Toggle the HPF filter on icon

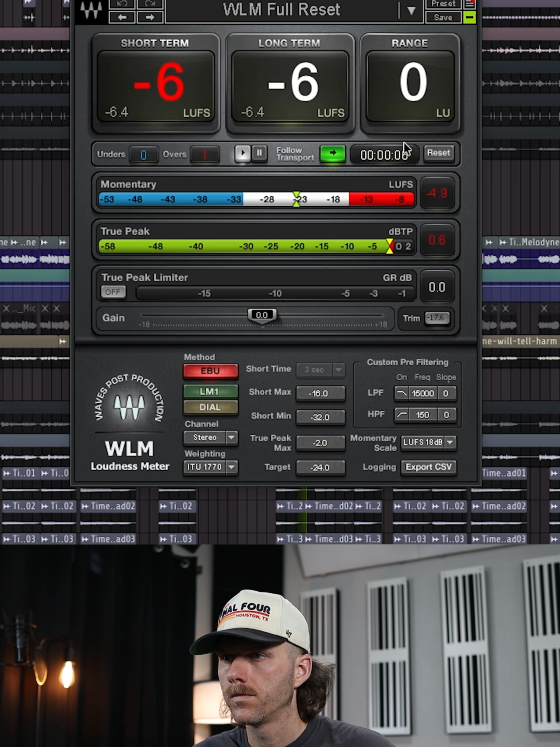tap(402, 415)
